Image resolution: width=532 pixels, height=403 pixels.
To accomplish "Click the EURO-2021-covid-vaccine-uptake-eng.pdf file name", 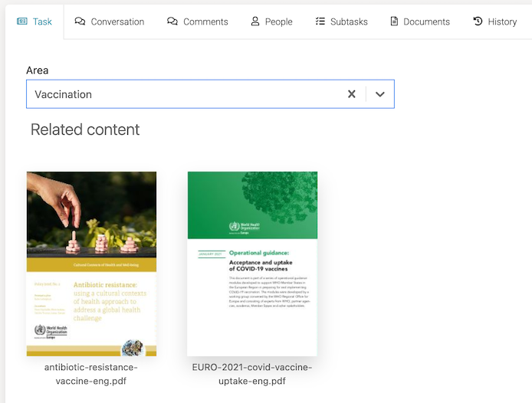I will coord(252,374).
